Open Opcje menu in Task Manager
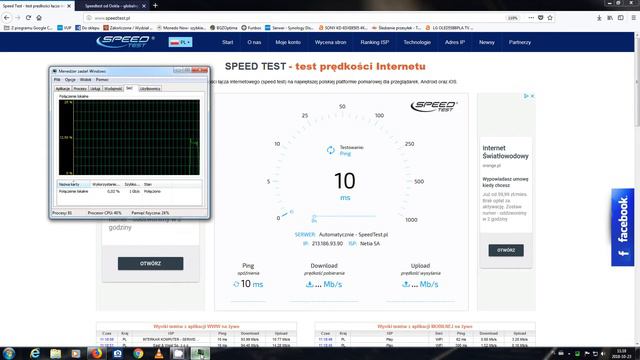 click(70, 80)
